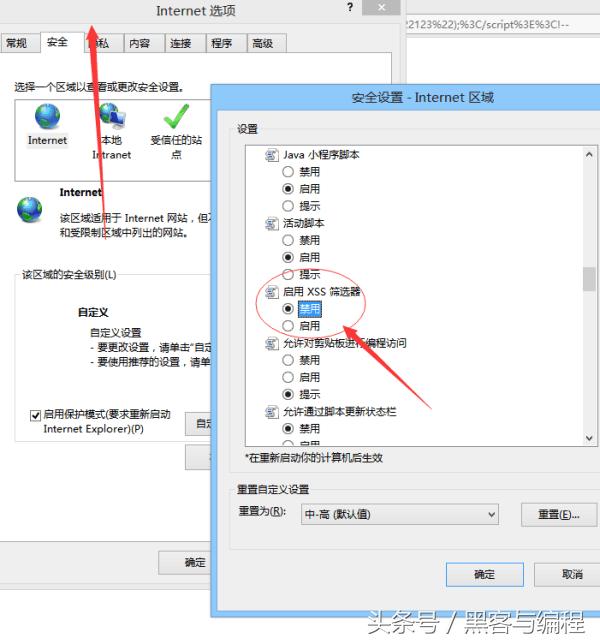Click the browser address bar URL field
The height and width of the screenshot is (644, 600).
click(503, 25)
